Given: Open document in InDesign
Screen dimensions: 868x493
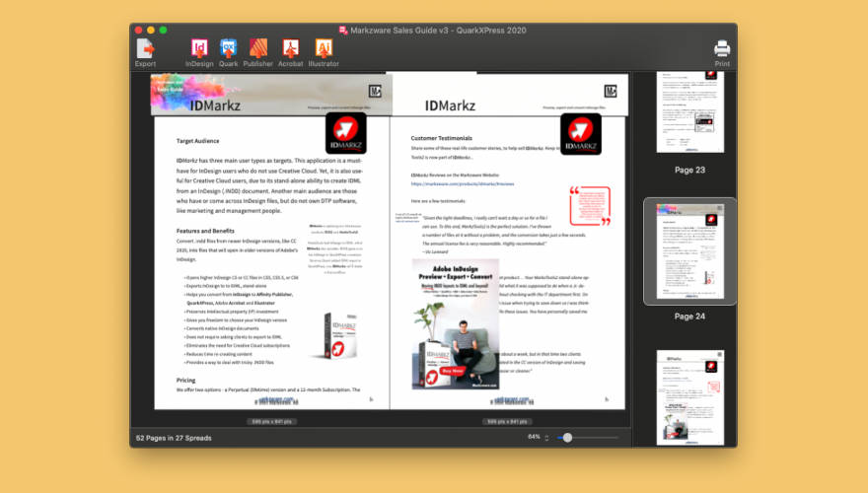Looking at the screenshot, I should [199, 53].
